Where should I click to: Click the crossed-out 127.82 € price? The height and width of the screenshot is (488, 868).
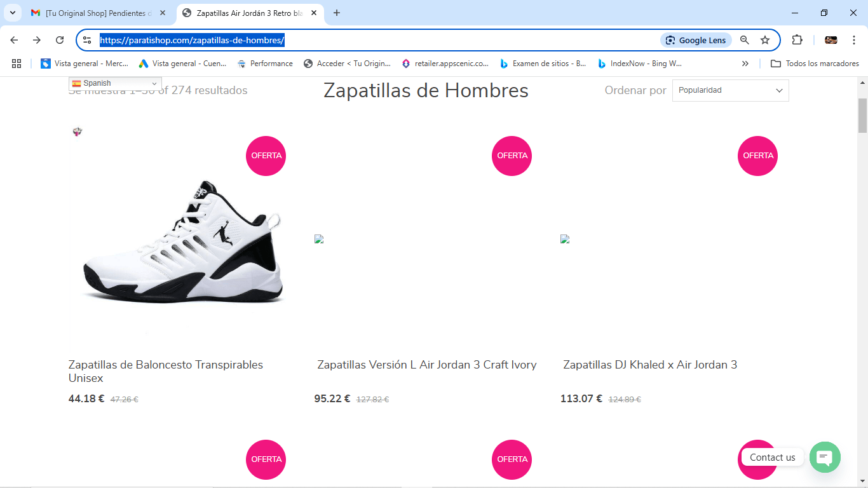pyautogui.click(x=372, y=400)
